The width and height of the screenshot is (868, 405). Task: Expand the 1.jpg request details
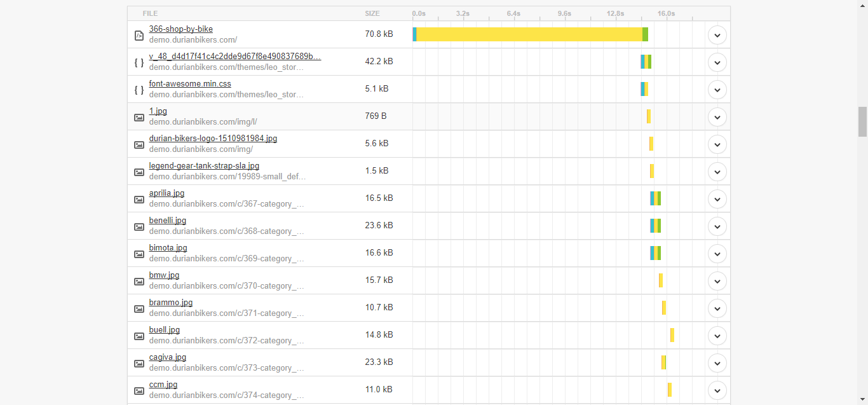(x=717, y=117)
